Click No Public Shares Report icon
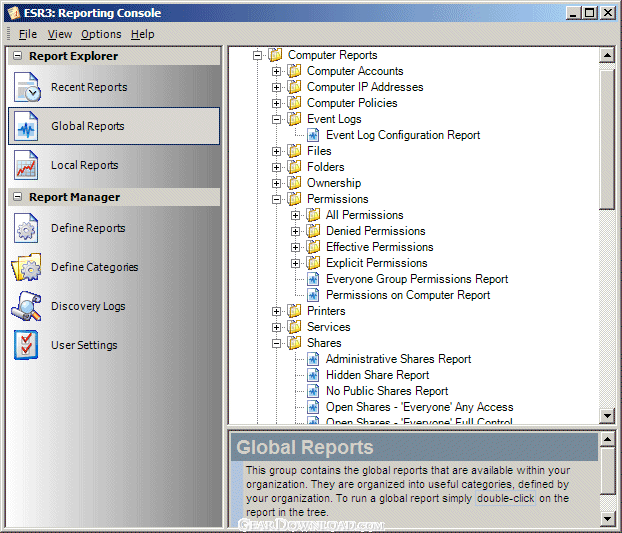The width and height of the screenshot is (622, 533). click(x=313, y=391)
